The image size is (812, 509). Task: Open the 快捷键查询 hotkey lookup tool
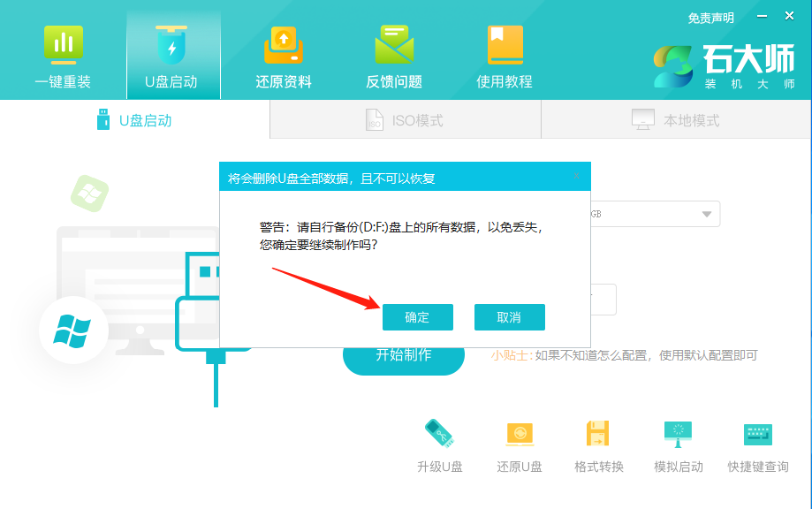pyautogui.click(x=756, y=442)
